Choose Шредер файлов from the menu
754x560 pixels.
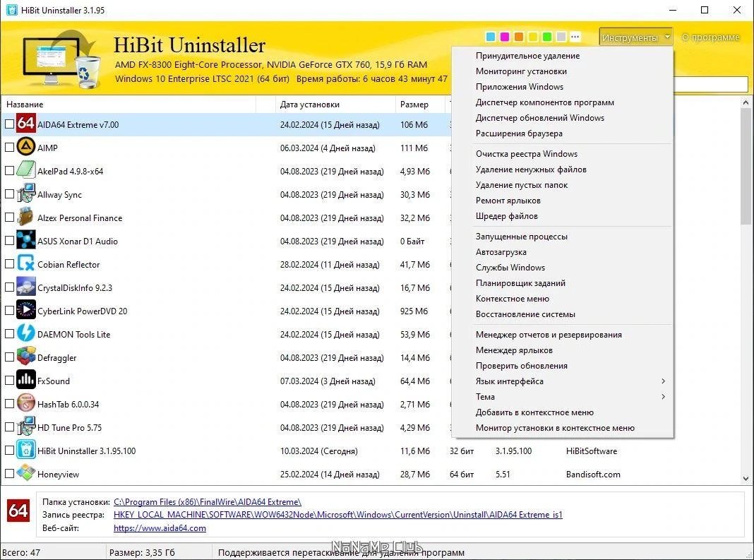[563, 216]
